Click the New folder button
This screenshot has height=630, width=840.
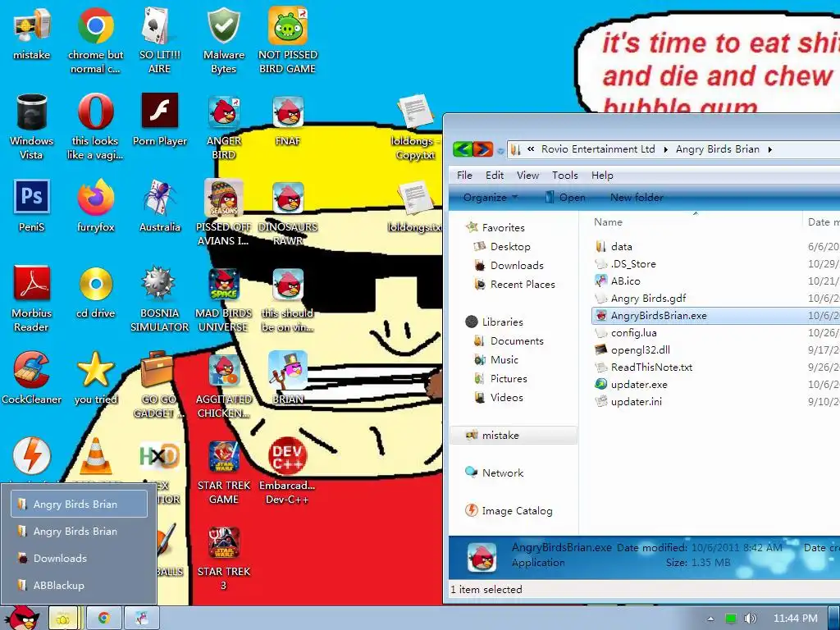pyautogui.click(x=637, y=197)
